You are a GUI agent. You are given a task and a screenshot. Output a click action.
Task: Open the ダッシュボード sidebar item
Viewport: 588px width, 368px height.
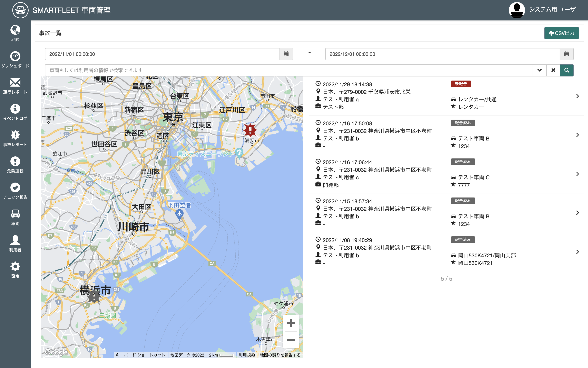tap(15, 60)
